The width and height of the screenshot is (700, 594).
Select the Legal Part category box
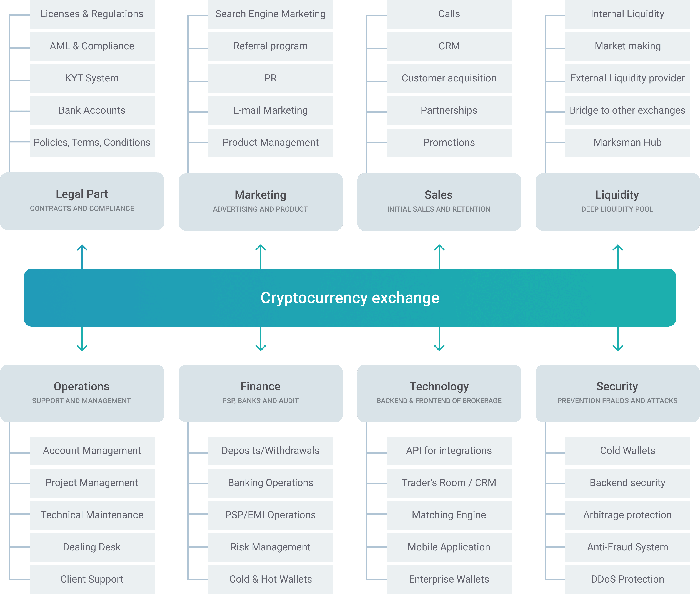[x=82, y=201]
